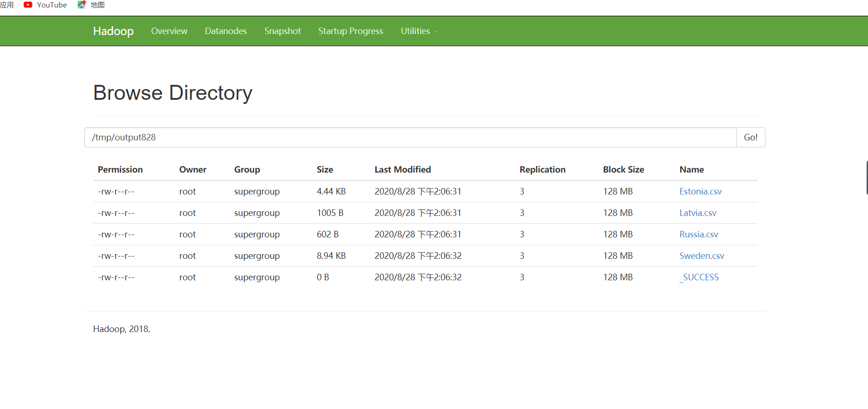Viewport: 868px width, 409px height.
Task: Open the 应用 apps bookmark
Action: pos(7,5)
